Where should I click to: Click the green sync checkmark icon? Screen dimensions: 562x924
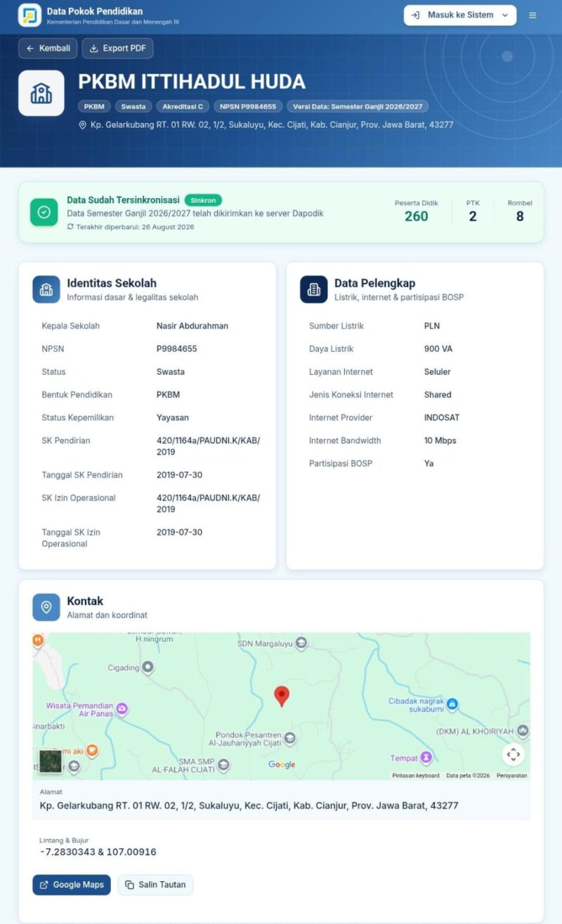click(x=44, y=212)
